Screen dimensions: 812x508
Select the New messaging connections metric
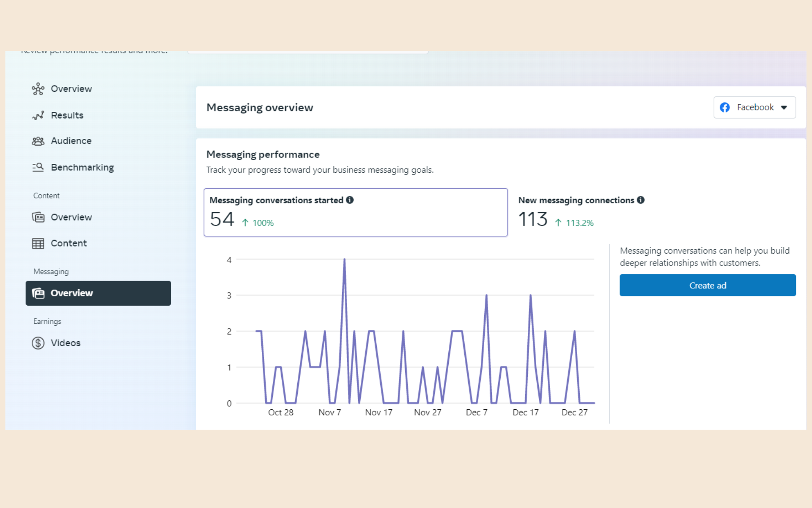(582, 212)
